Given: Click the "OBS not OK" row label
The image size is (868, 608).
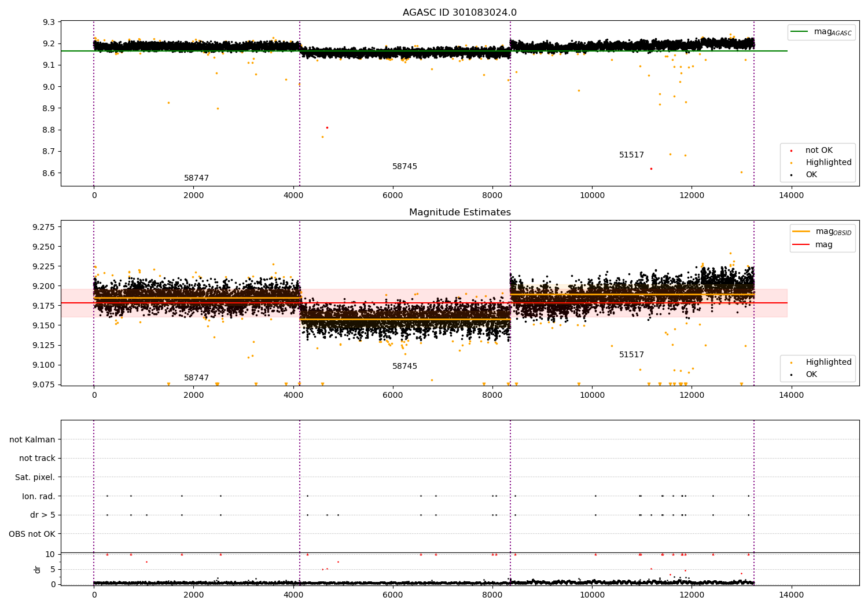Looking at the screenshot, I should 32,534.
